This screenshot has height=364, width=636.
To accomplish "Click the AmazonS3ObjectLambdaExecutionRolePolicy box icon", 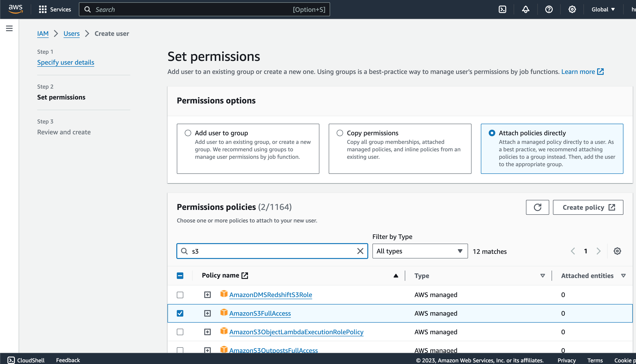I will 224,331.
